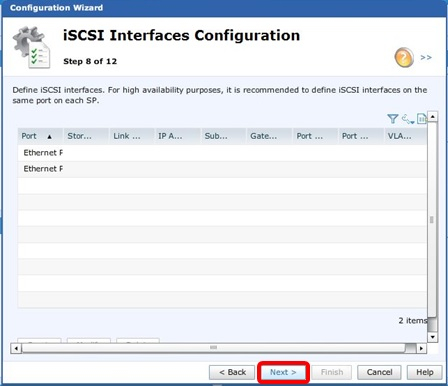Click the Sub... column header

224,136
